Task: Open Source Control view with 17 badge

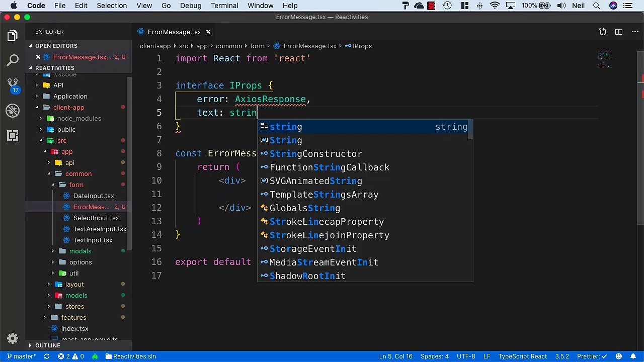Action: click(13, 85)
